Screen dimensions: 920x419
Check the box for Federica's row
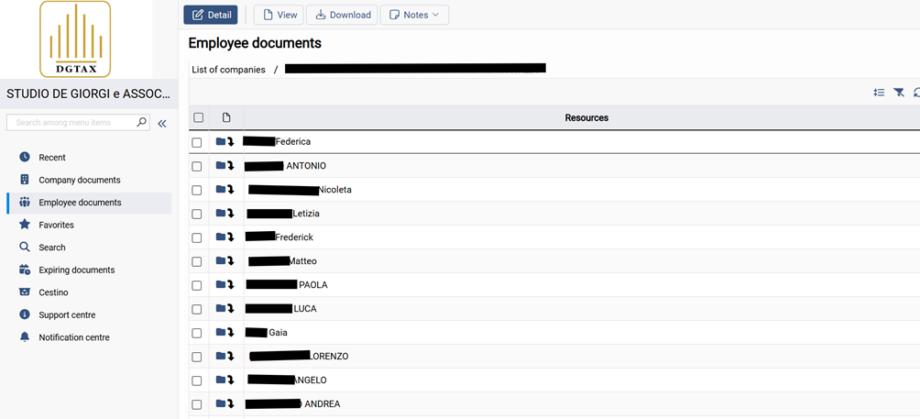tap(197, 142)
